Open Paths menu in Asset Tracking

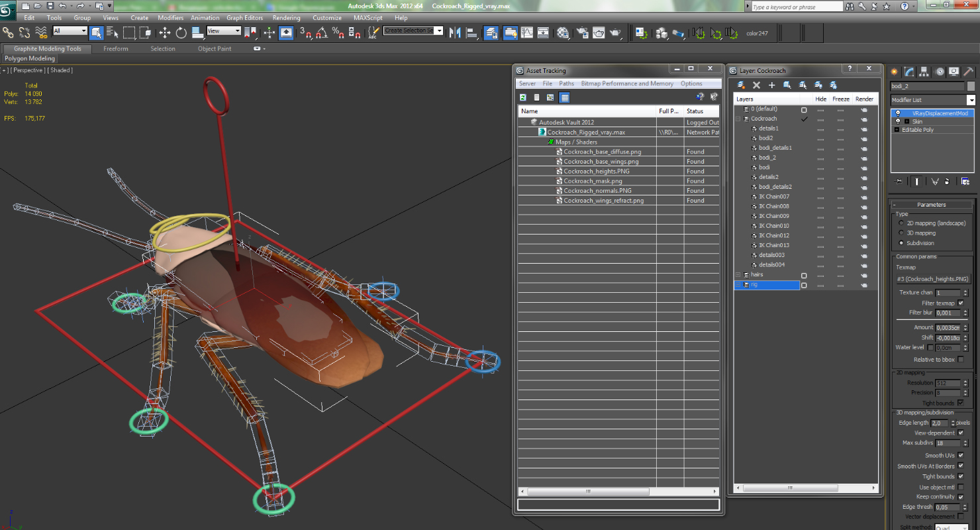click(x=566, y=83)
